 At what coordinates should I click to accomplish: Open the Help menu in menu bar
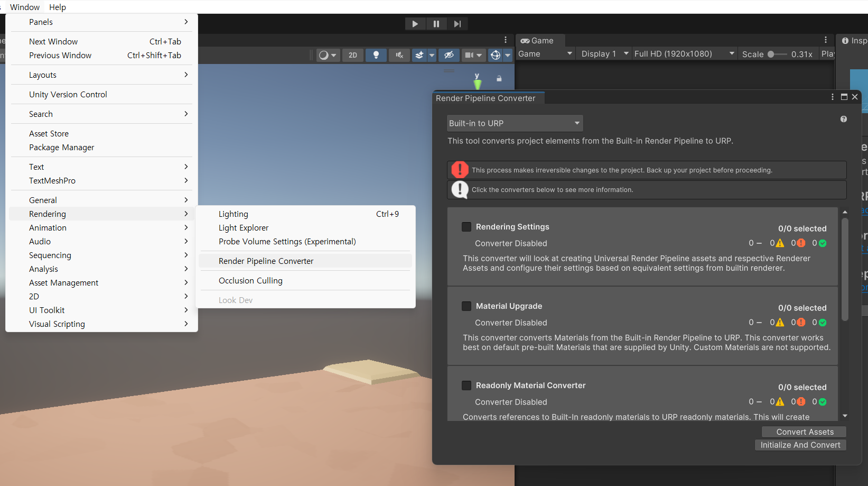tap(58, 7)
